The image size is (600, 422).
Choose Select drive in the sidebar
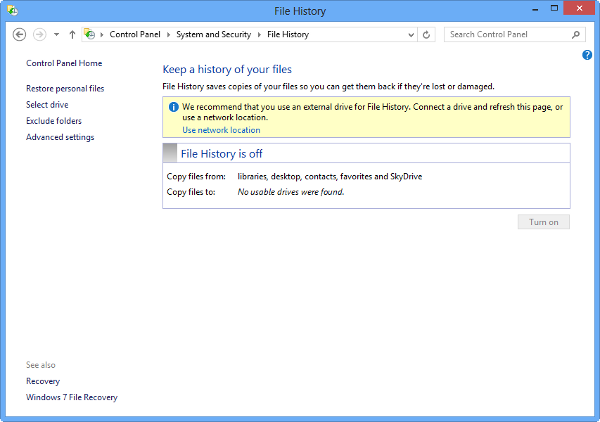47,104
